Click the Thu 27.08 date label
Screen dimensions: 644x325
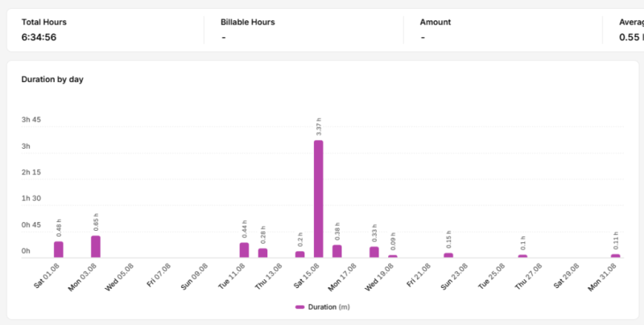tap(528, 277)
